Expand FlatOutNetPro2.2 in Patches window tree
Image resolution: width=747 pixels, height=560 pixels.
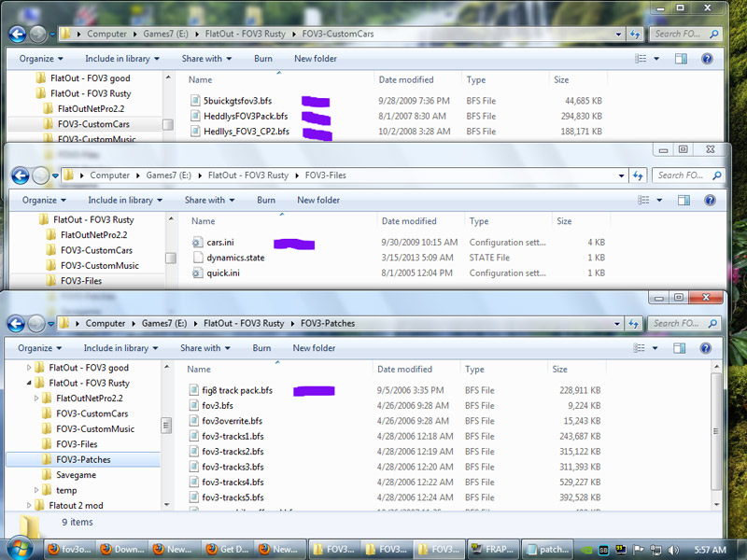[36, 399]
